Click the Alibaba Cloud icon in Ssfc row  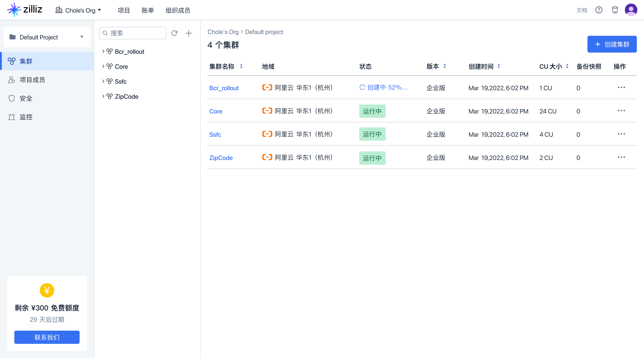click(x=267, y=134)
